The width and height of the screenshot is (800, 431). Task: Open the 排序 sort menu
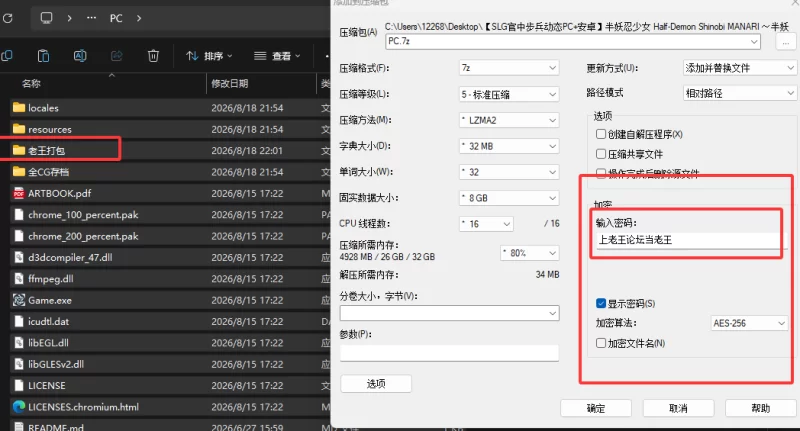pos(209,56)
